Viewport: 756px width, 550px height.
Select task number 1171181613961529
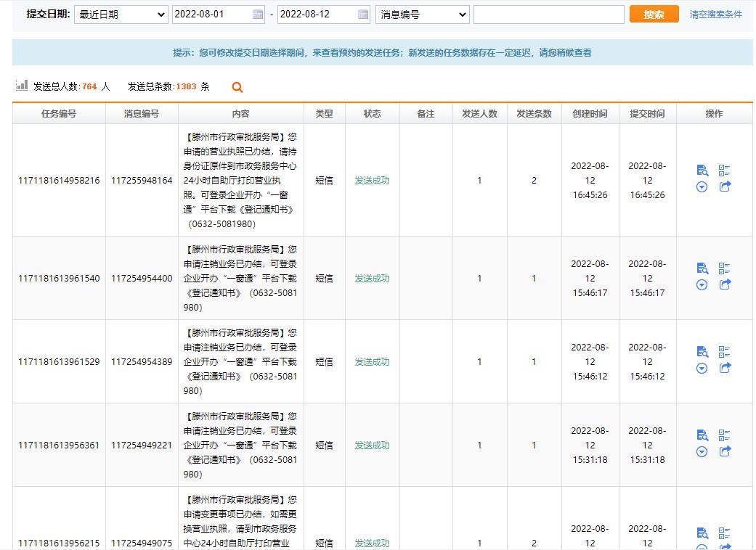click(59, 361)
